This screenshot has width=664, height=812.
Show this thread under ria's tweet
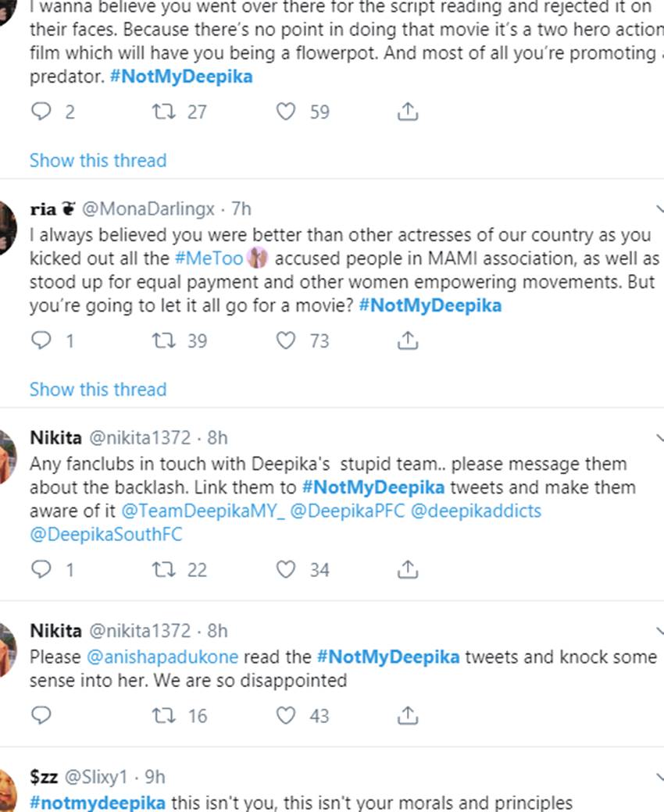tap(98, 389)
